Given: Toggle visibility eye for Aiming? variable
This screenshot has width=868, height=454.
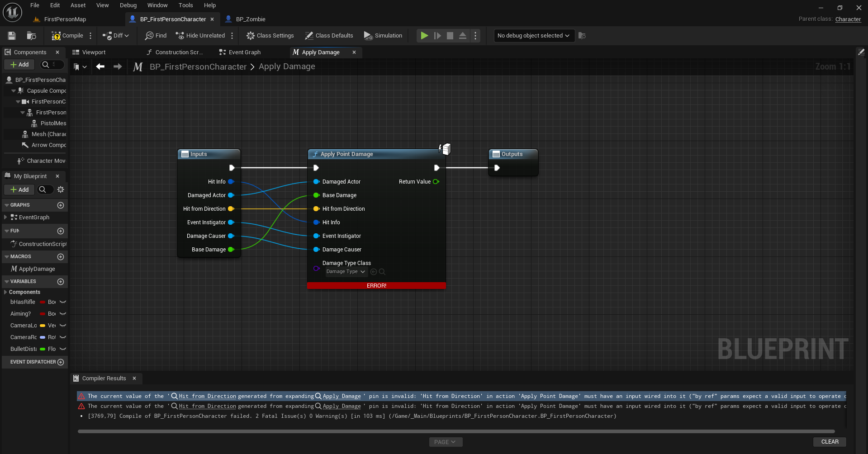Looking at the screenshot, I should pyautogui.click(x=63, y=314).
